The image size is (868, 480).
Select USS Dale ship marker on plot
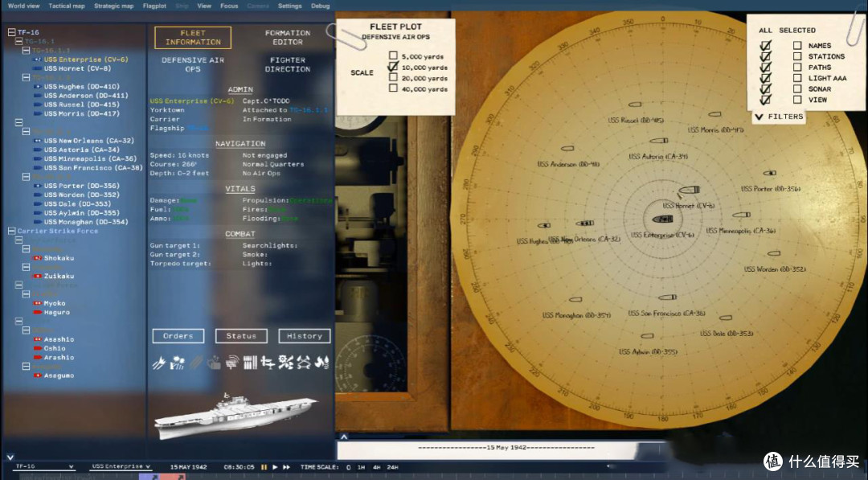pos(725,318)
